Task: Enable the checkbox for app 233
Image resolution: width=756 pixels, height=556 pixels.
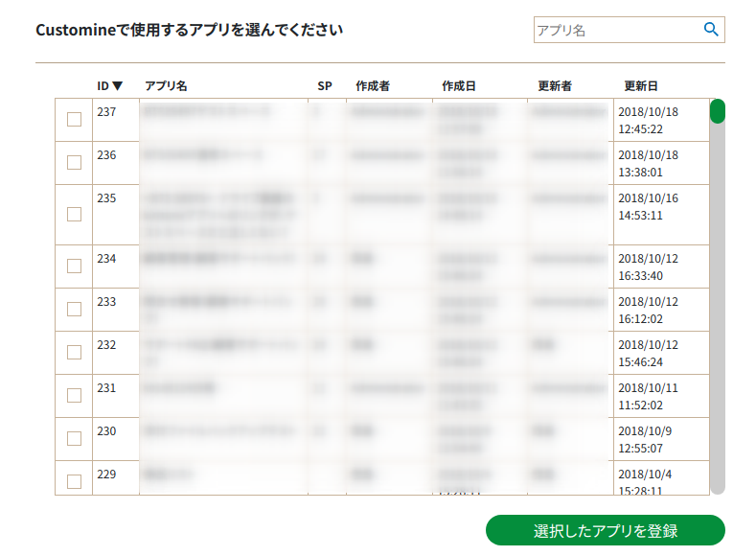Action: coord(74,309)
